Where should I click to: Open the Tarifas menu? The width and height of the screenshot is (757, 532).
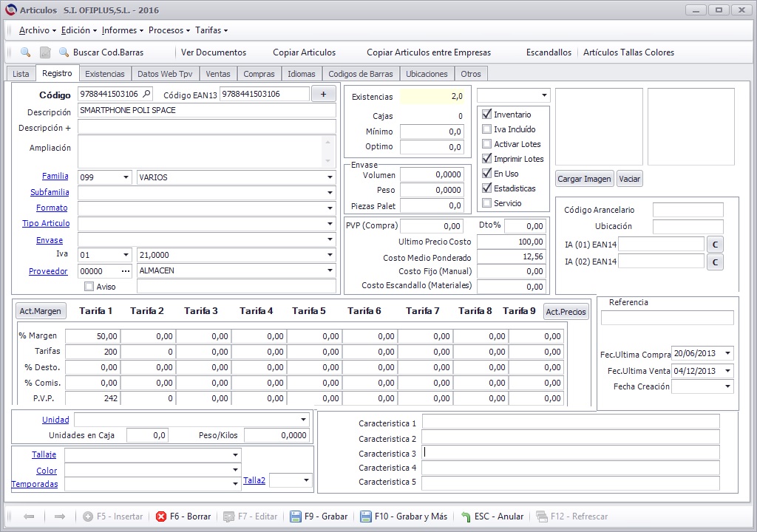click(x=211, y=30)
